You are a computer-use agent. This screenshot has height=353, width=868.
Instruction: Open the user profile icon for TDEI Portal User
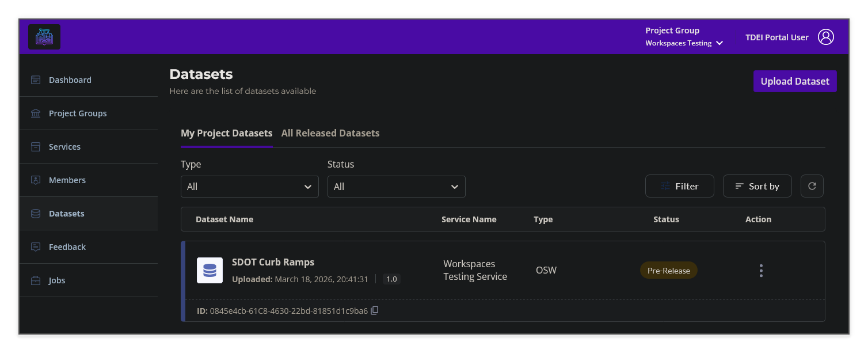[x=826, y=36]
